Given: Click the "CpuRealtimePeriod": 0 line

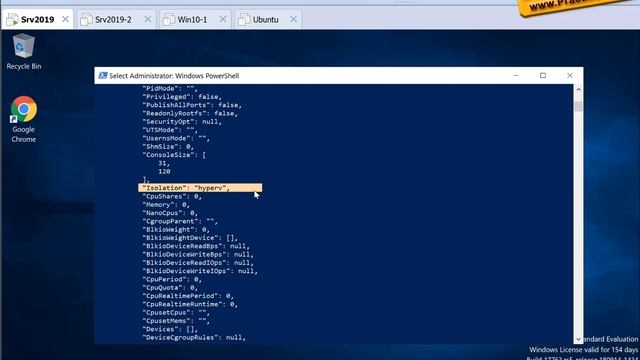Looking at the screenshot, I should (x=188, y=296).
